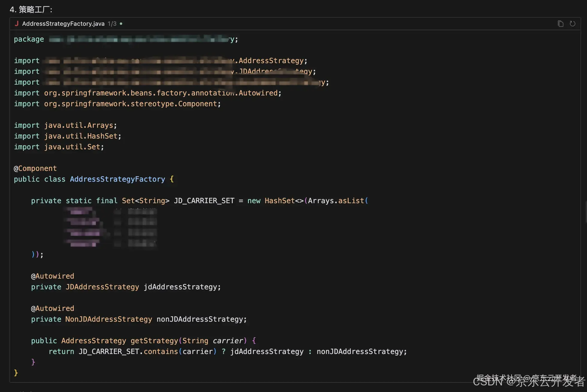This screenshot has width=587, height=392.
Task: Click import java.util.Arrays line
Action: 65,125
